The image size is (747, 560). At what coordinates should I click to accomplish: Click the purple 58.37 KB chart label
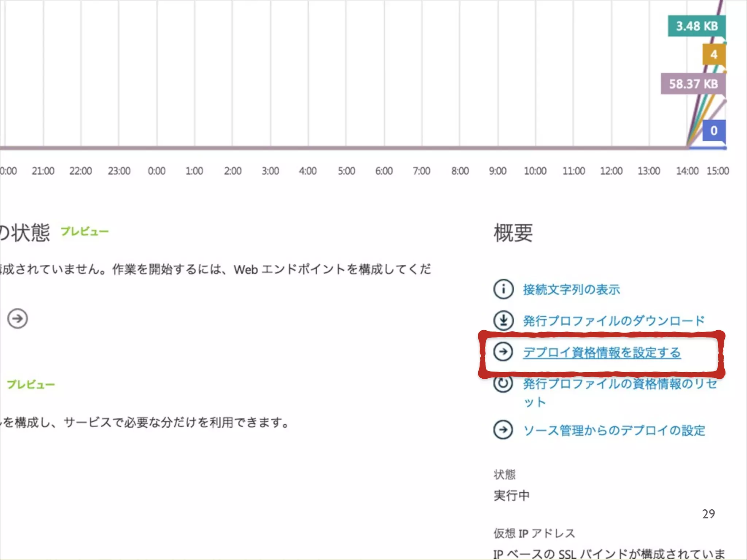693,84
